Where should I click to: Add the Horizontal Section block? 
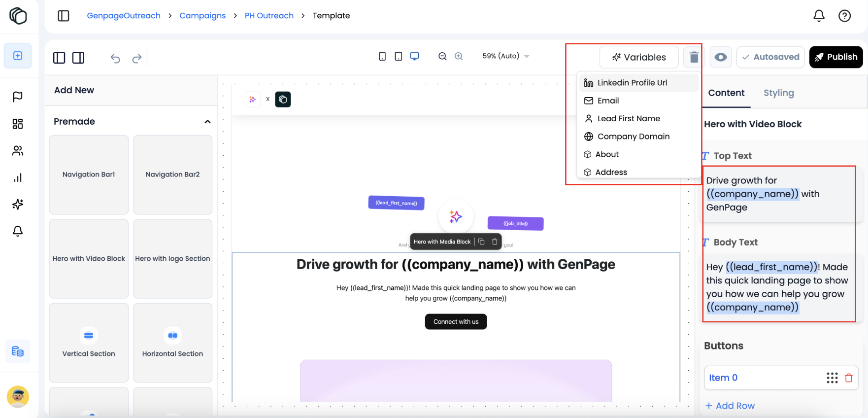point(172,343)
